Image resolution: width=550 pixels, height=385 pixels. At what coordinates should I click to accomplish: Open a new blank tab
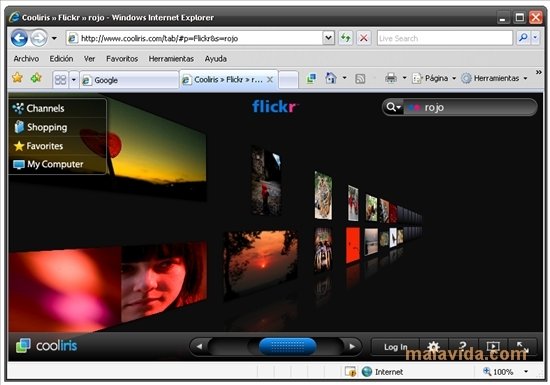288,80
